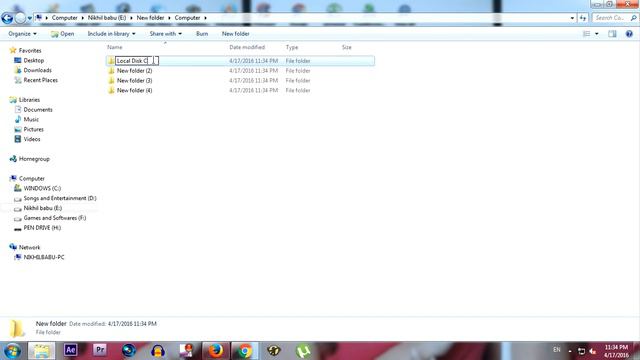
Task: Launch After Effects from the taskbar
Action: pyautogui.click(x=71, y=350)
